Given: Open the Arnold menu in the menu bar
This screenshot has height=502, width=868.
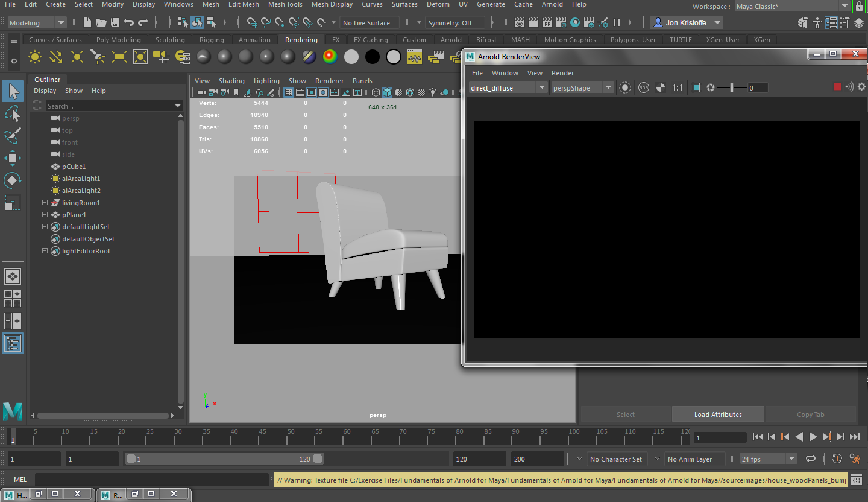Looking at the screenshot, I should pos(552,4).
